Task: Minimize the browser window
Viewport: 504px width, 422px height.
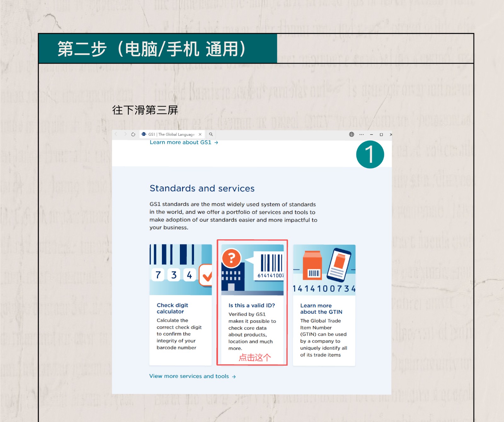Action: coord(371,134)
